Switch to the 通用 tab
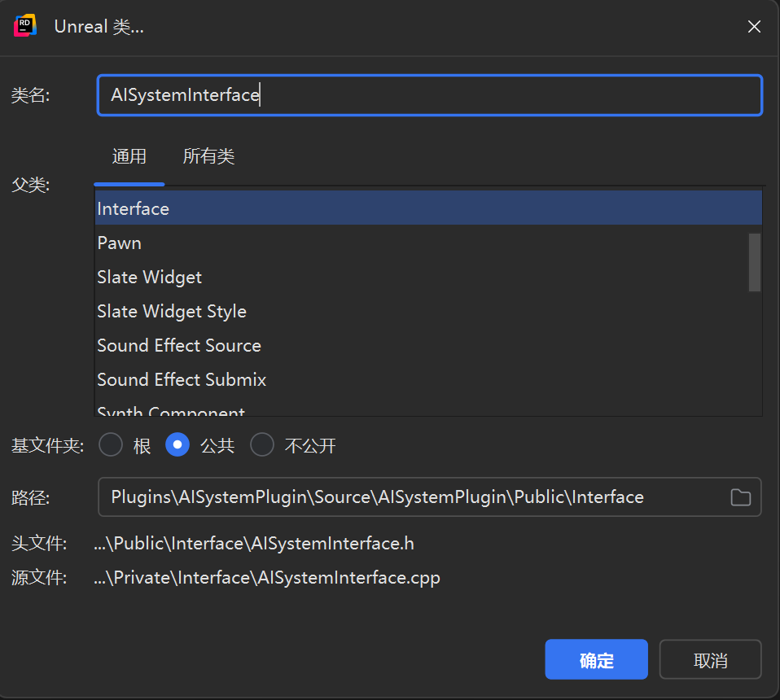Screen dimensions: 780x700 (129, 156)
